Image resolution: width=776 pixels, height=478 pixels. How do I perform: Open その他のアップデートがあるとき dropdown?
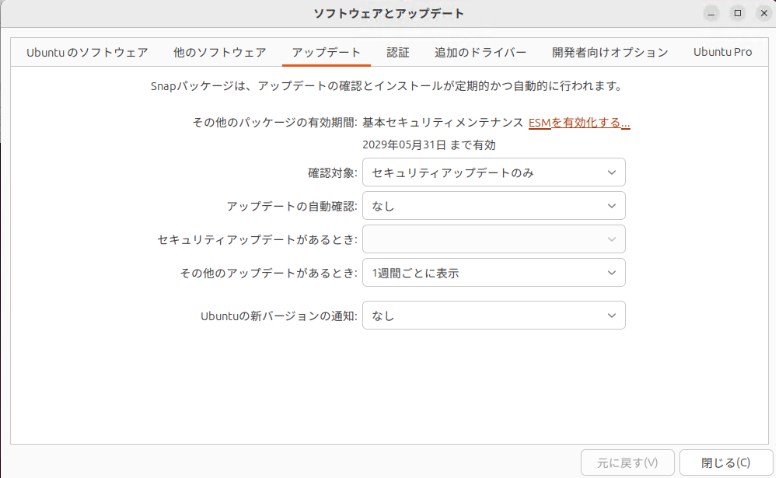(493, 272)
